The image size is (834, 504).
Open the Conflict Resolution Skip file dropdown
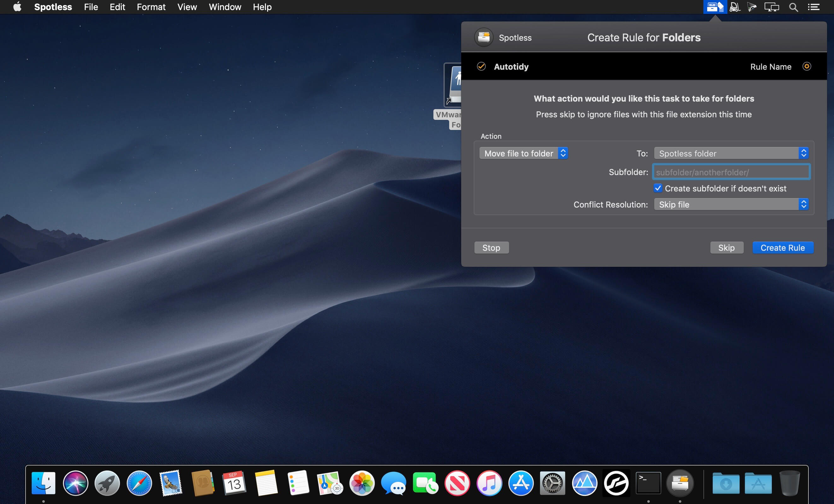point(731,204)
